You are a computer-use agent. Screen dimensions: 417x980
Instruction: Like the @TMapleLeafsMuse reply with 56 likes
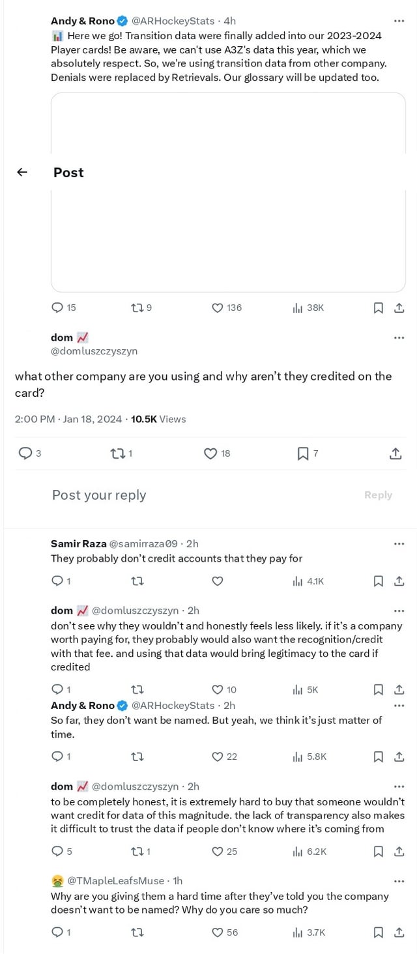click(218, 932)
